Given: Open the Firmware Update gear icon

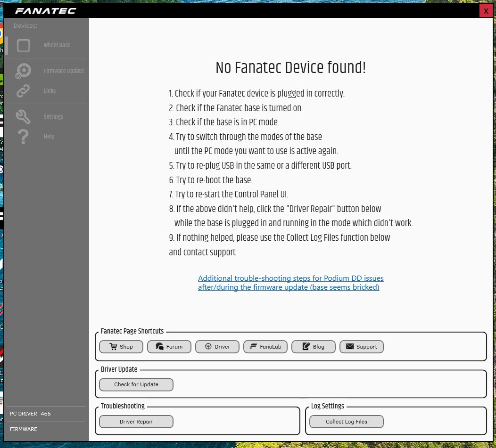Looking at the screenshot, I should point(23,71).
